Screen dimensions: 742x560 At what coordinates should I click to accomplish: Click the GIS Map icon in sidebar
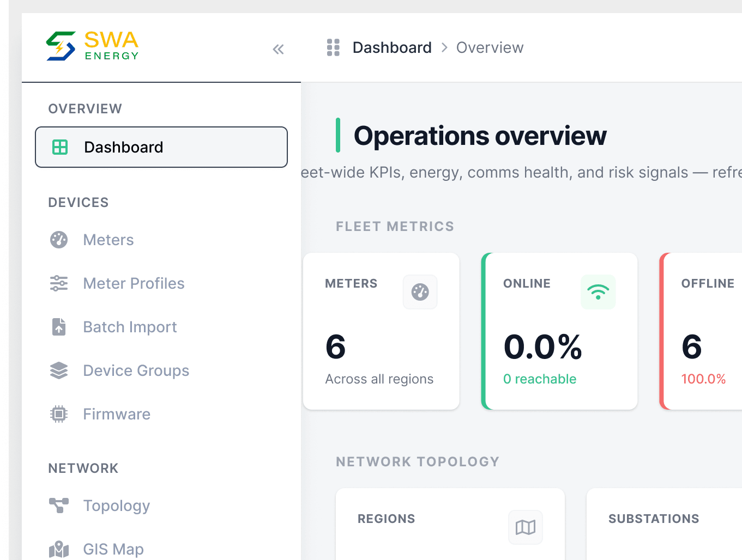[x=59, y=549]
